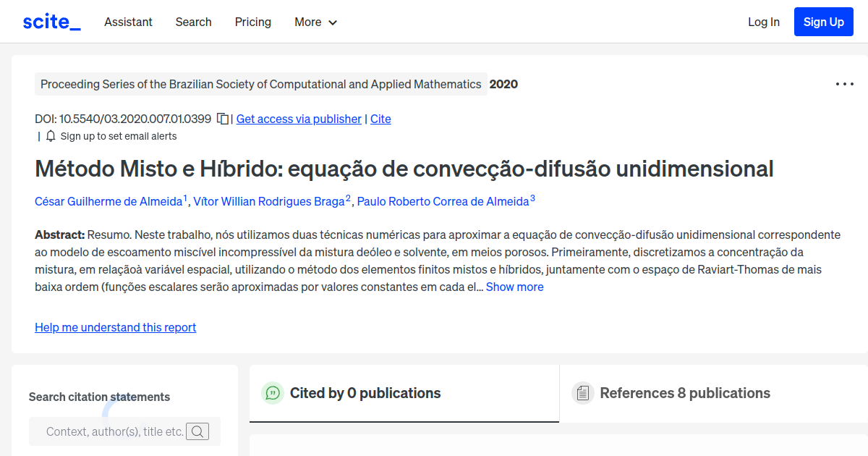Open the three-dot overflow menu

844,84
